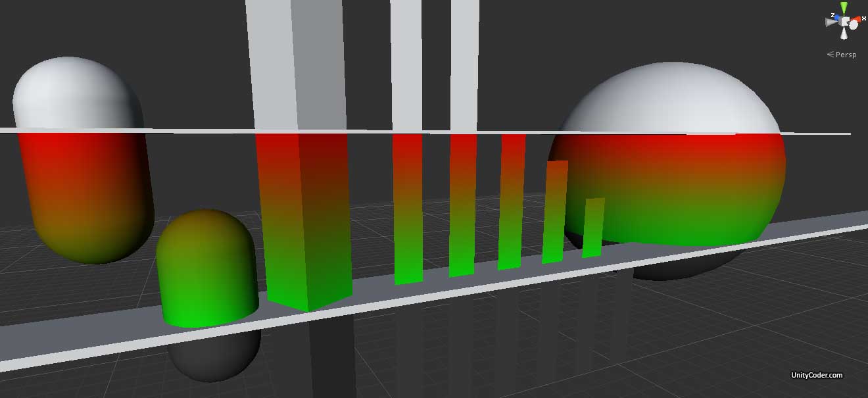Toggle Persp to switch projection mode
Screen dimensions: 868x398
point(847,55)
